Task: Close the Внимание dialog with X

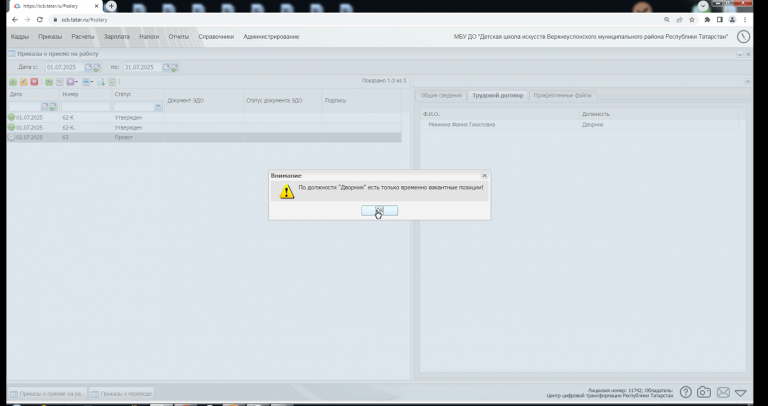Action: [484, 175]
